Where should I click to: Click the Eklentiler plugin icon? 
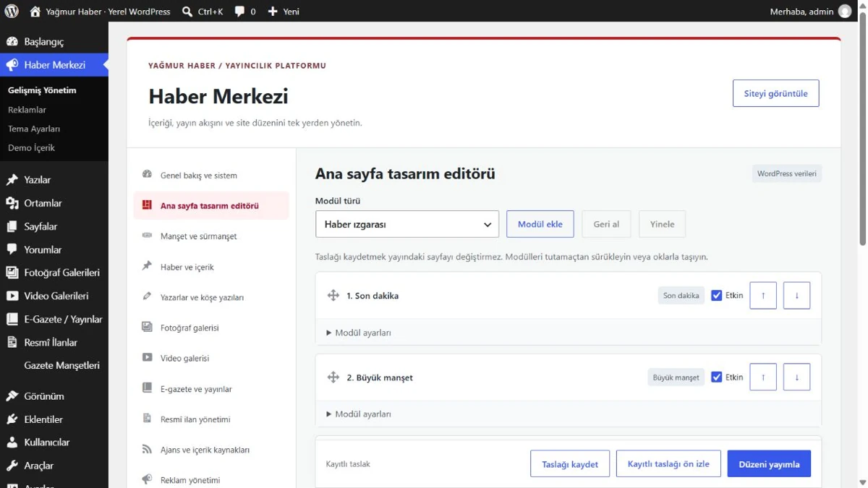[12, 419]
